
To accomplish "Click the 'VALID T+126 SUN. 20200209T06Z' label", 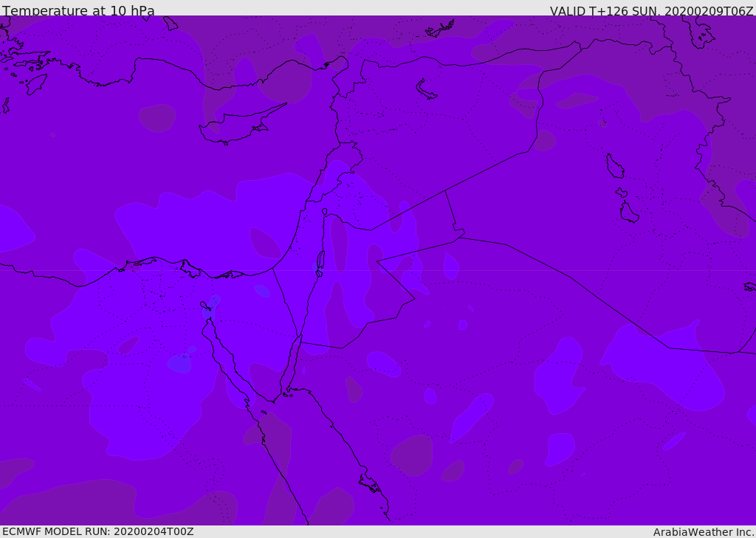I will coord(651,10).
